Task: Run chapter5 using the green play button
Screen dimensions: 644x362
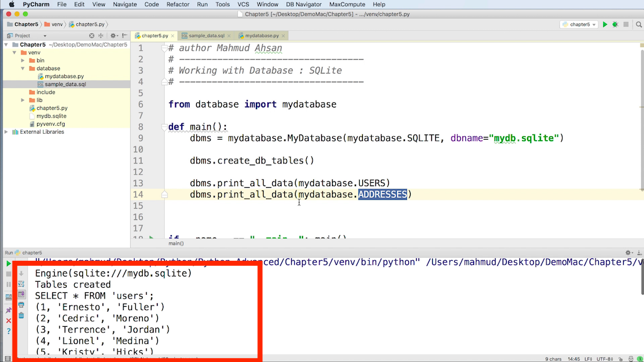Action: [x=605, y=23]
